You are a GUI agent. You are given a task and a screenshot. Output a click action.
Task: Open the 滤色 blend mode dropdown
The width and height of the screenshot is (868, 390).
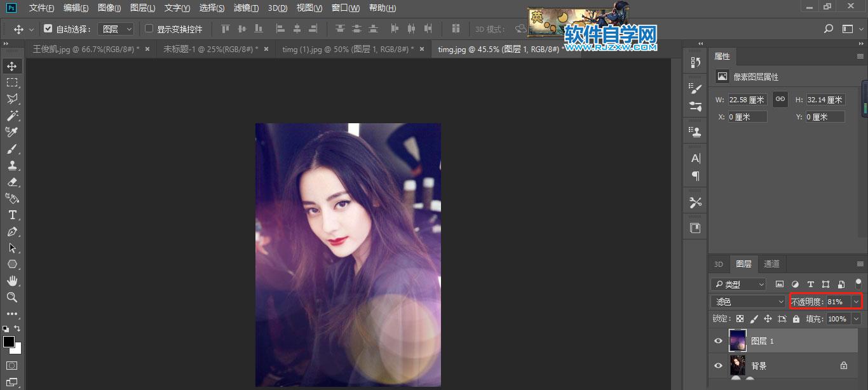[749, 302]
